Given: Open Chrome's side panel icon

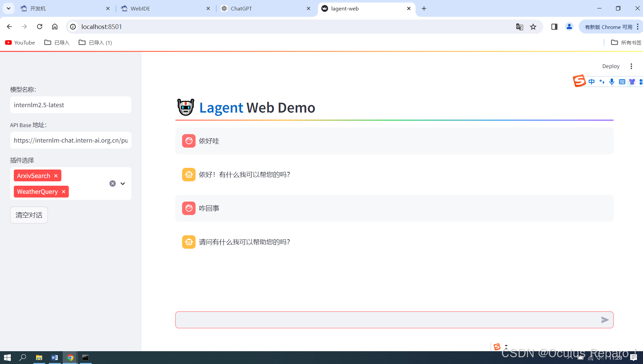Looking at the screenshot, I should pos(554,27).
